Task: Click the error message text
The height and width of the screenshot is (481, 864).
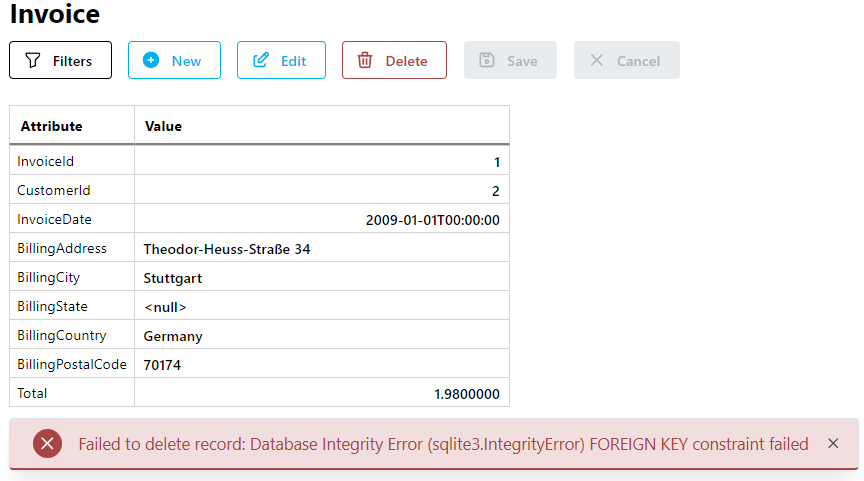Action: [443, 444]
